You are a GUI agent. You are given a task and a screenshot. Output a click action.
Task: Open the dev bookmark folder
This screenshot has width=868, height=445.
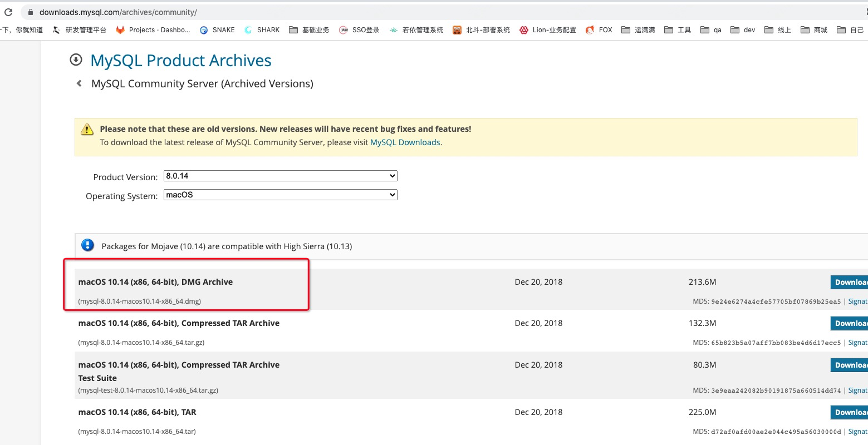pyautogui.click(x=743, y=30)
